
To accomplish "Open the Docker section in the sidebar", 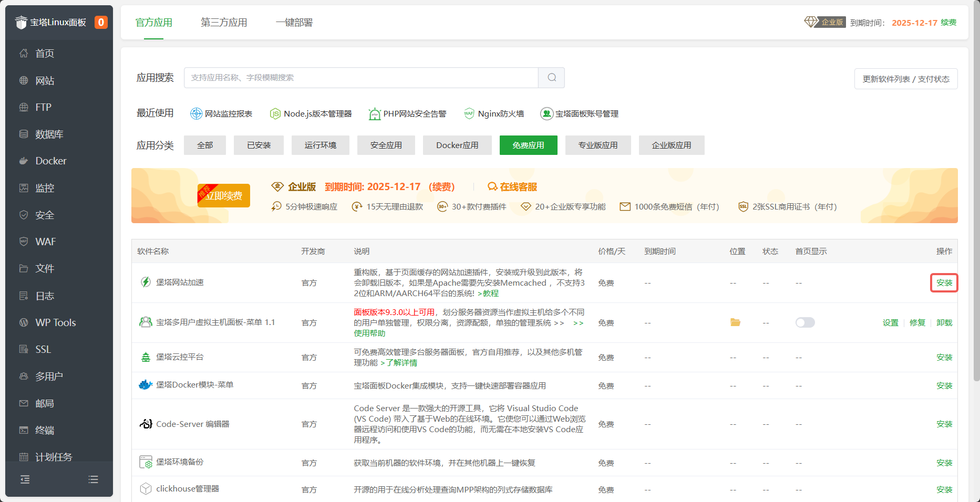I will (x=50, y=161).
